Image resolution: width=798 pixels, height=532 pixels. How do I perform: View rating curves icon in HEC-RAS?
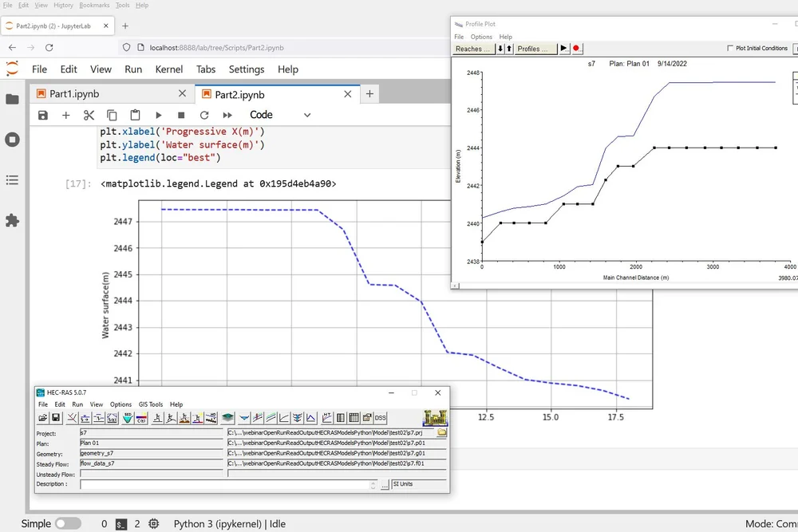click(x=284, y=418)
